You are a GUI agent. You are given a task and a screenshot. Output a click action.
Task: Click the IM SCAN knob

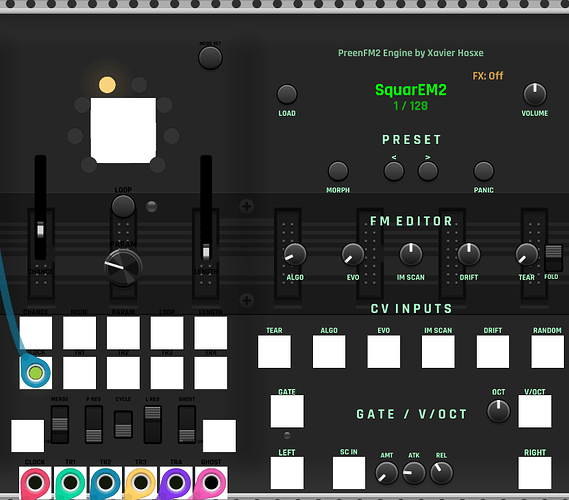point(411,254)
